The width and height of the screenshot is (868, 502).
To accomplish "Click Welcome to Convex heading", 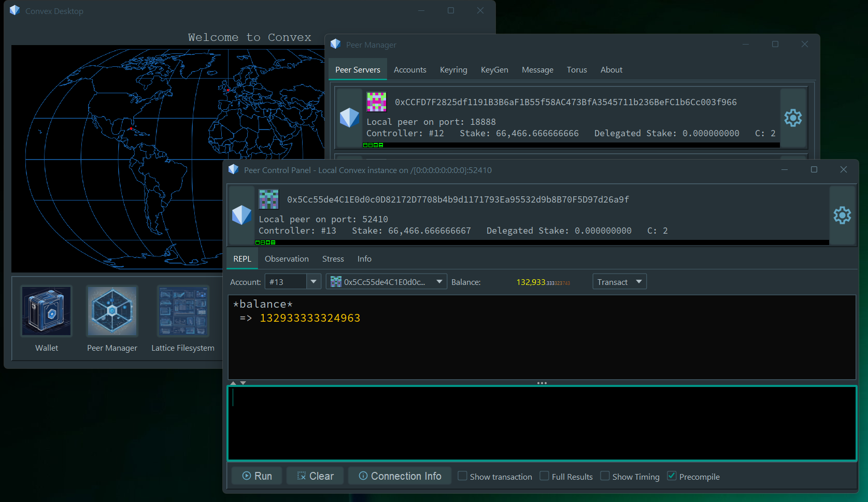I will click(x=249, y=37).
